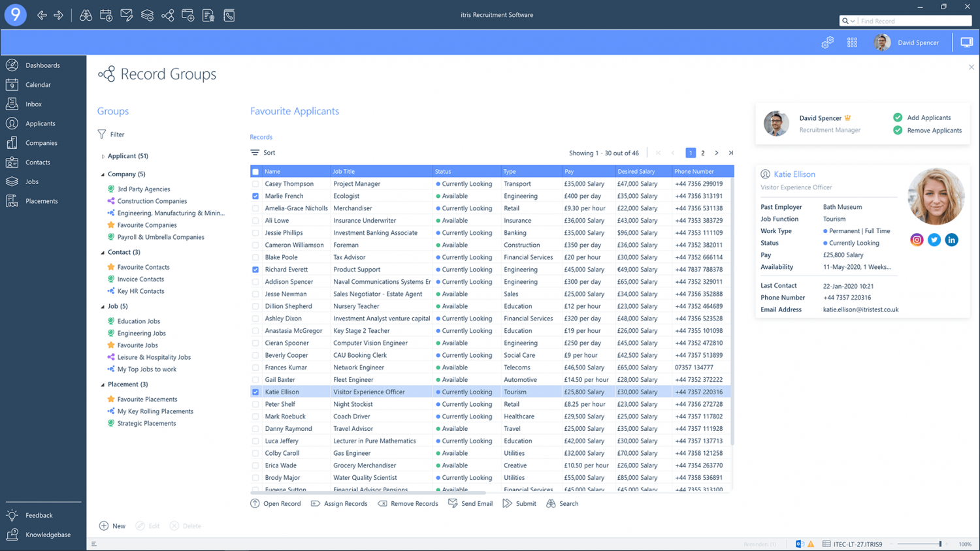
Task: Uncheck the Marlie French row checkbox
Action: (x=255, y=196)
